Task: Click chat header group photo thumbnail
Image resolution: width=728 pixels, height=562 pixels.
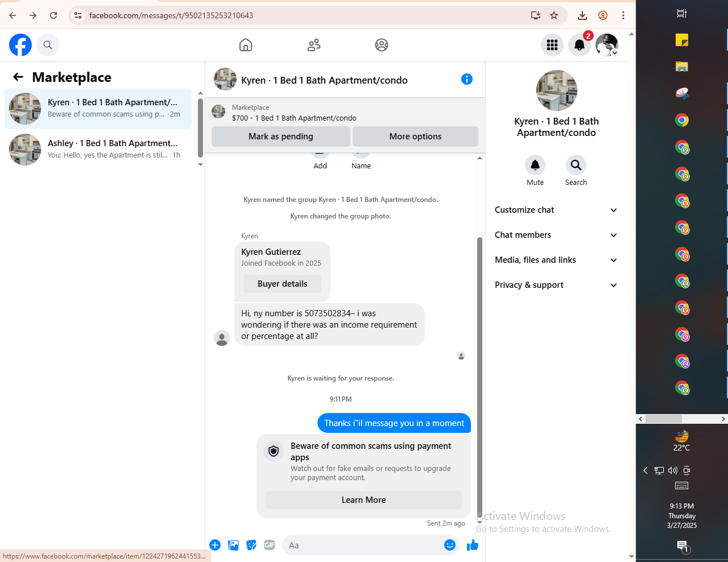Action: click(x=225, y=80)
